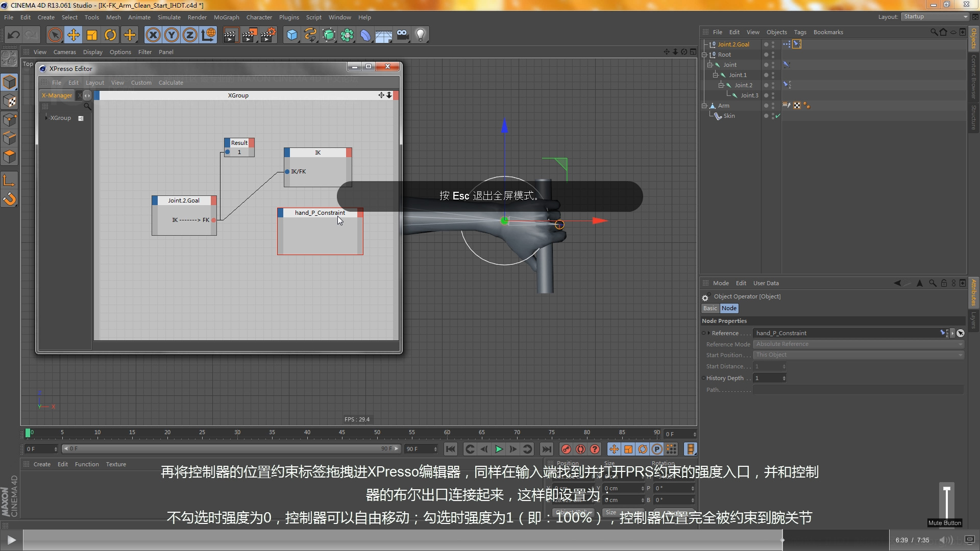This screenshot has width=980, height=551.
Task: Open the Render View icon
Action: 230,35
